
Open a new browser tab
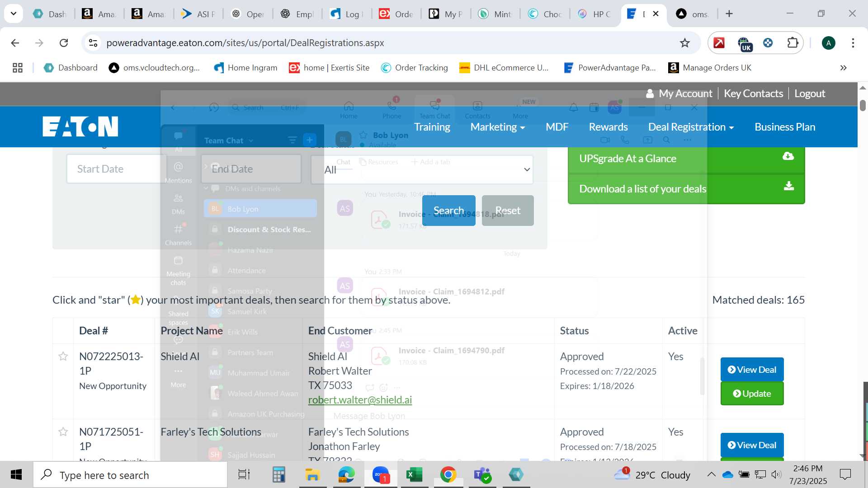(x=729, y=14)
